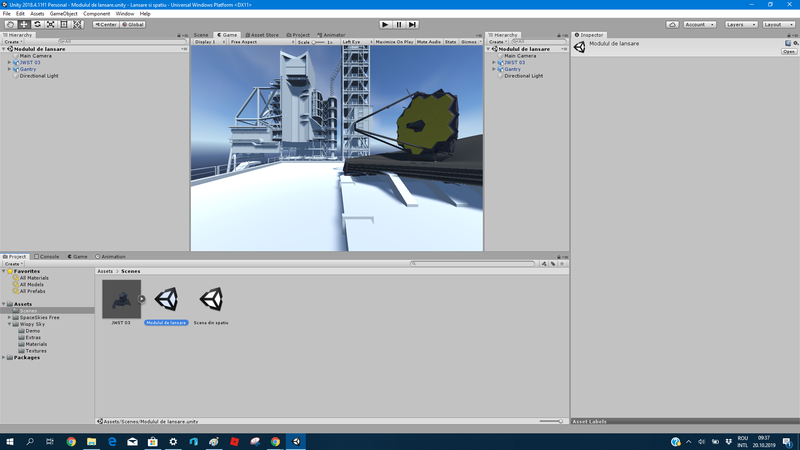The image size is (800, 450).
Task: Click the Pause button
Action: pos(399,24)
